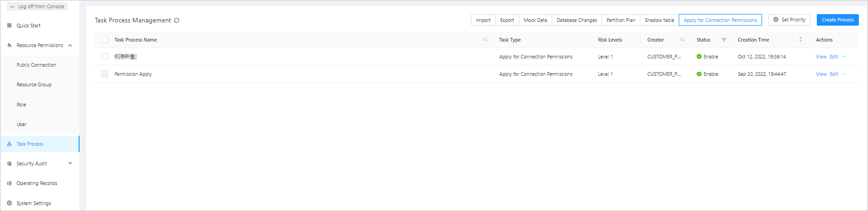Click the Set Priority button
This screenshot has width=868, height=211.
tap(789, 20)
